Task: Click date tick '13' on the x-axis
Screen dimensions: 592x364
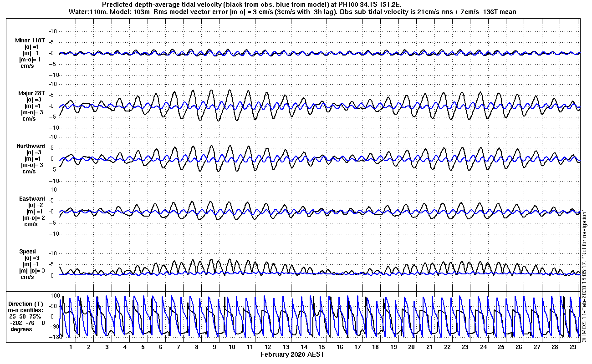Action: 286,347
